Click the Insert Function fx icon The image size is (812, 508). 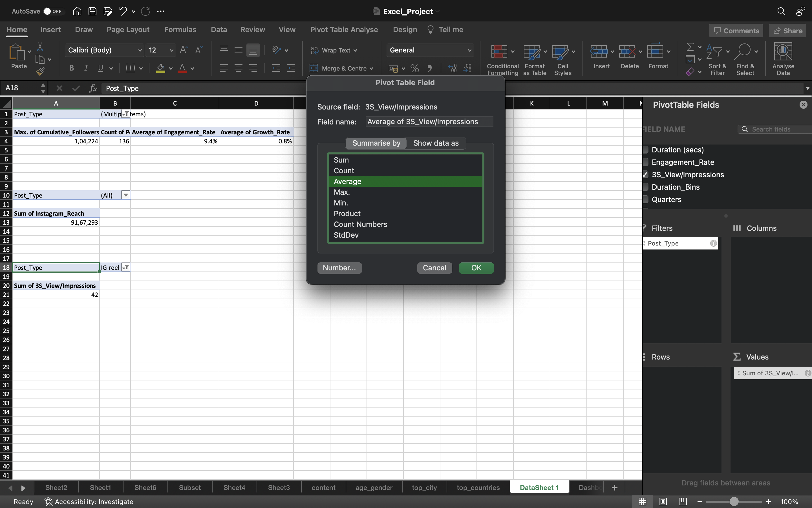coord(93,88)
